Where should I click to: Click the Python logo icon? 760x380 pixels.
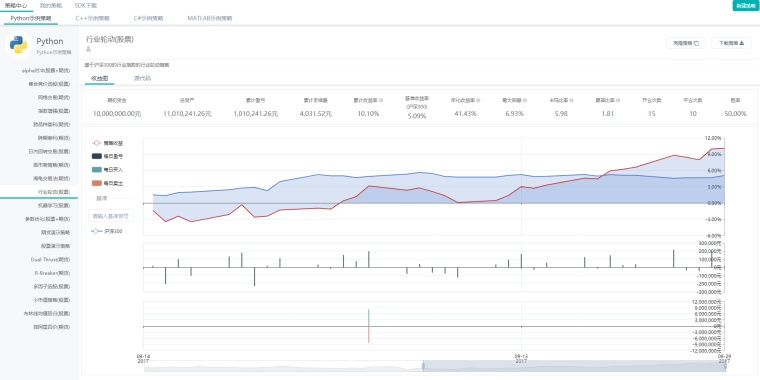click(x=18, y=44)
